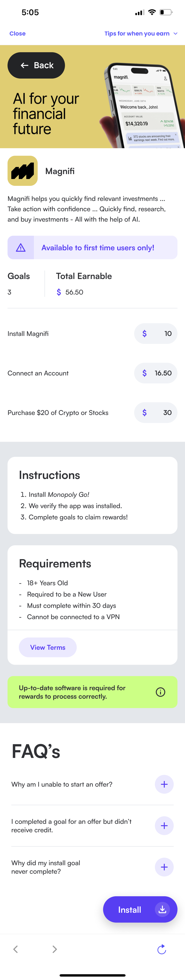Tap the Purchase $20 goal $30 pill
This screenshot has height=980, width=185.
point(155,413)
